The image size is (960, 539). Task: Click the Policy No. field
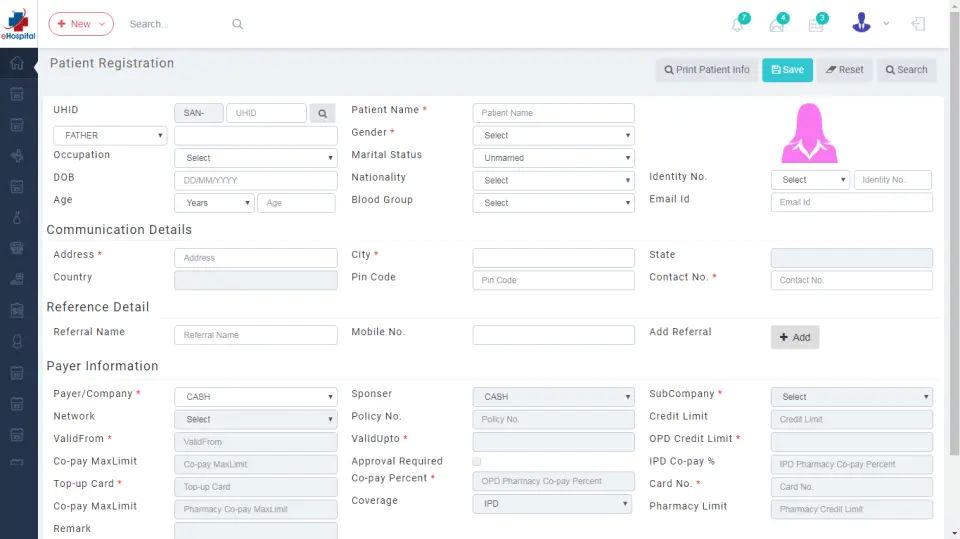tap(553, 420)
